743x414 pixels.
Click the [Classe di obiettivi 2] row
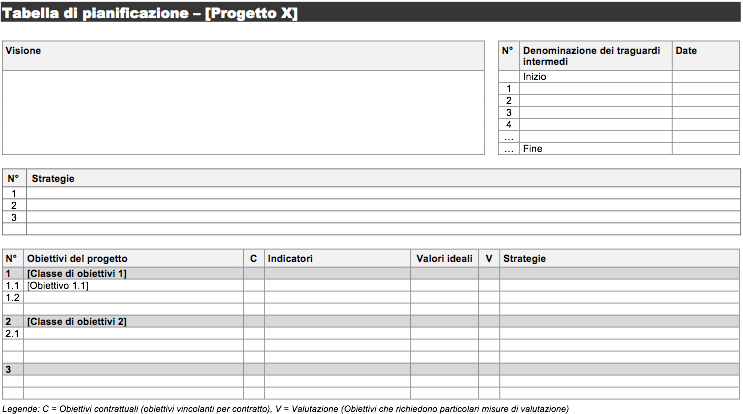pyautogui.click(x=371, y=322)
